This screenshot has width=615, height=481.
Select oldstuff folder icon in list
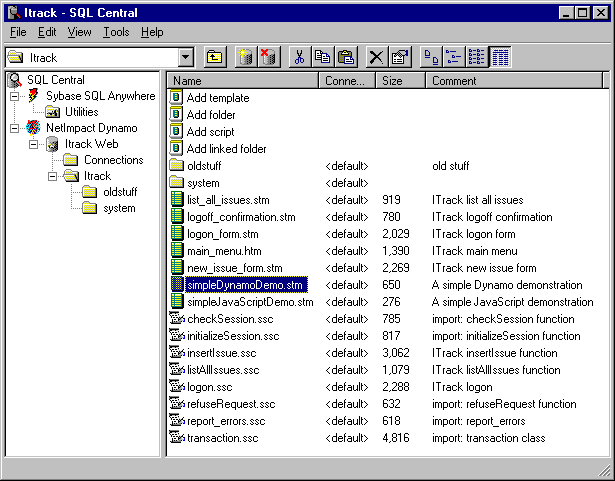coord(176,165)
